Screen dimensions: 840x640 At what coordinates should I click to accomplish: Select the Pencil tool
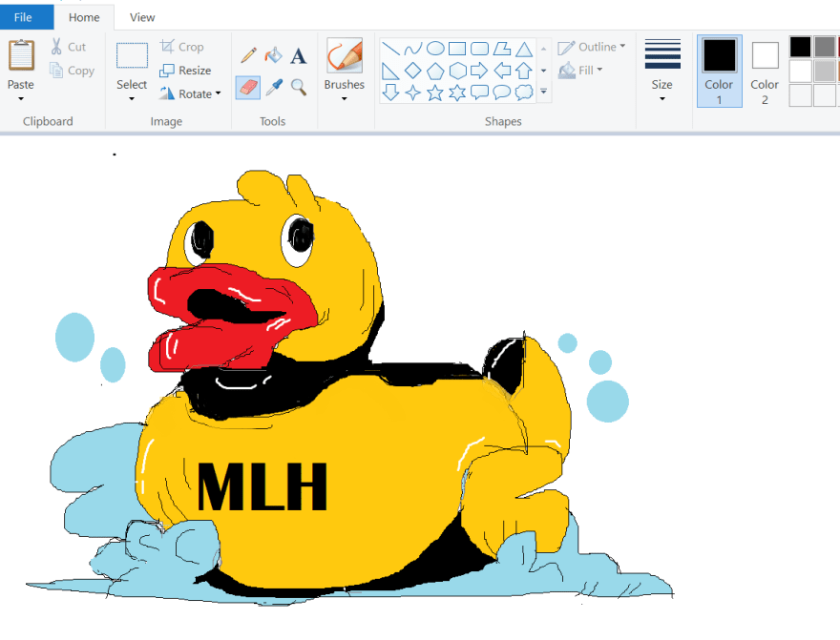point(248,55)
